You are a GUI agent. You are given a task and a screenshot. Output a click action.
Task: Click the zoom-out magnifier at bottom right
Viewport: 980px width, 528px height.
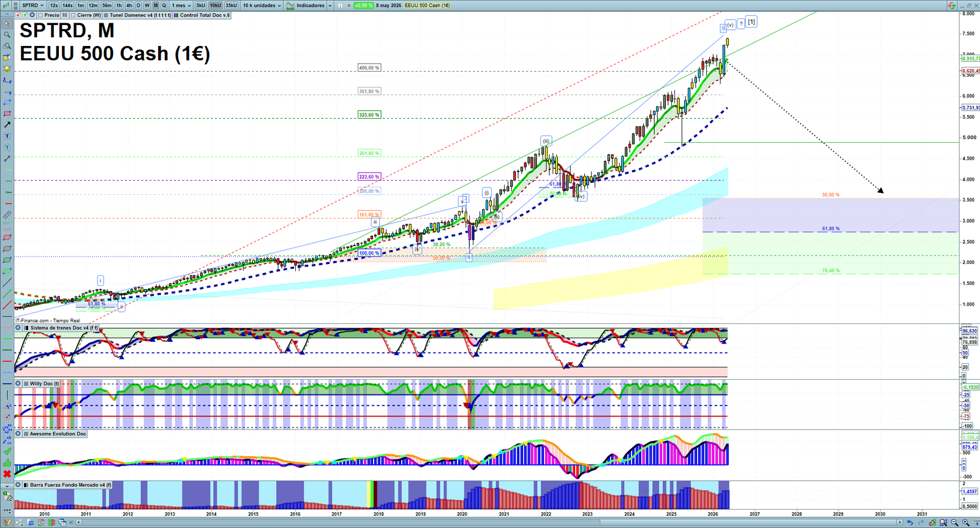[954, 522]
